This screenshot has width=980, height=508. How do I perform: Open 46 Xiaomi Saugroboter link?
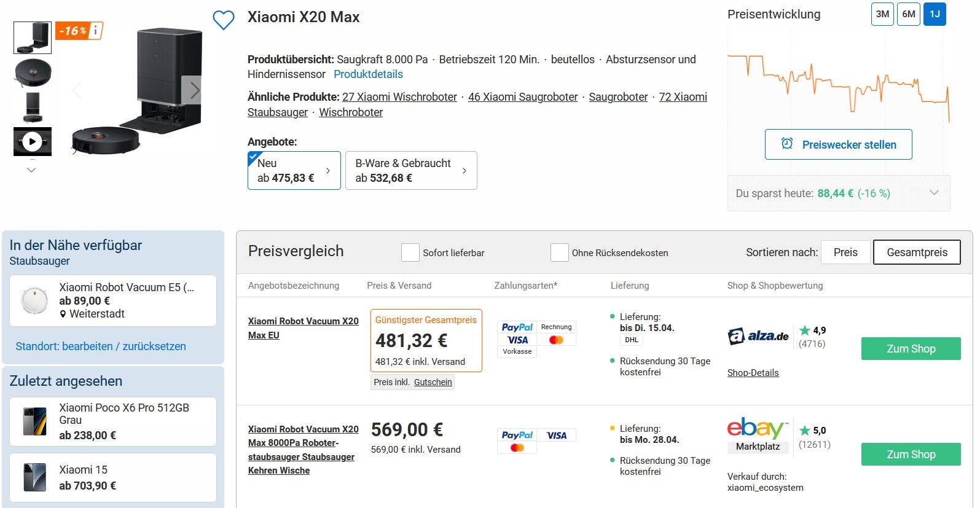[x=523, y=97]
